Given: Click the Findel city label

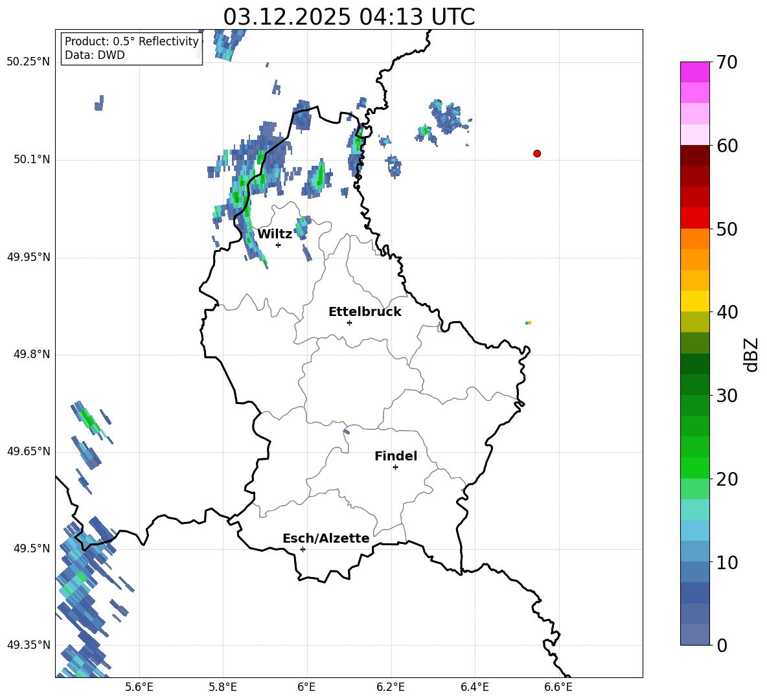Looking at the screenshot, I should click(396, 456).
